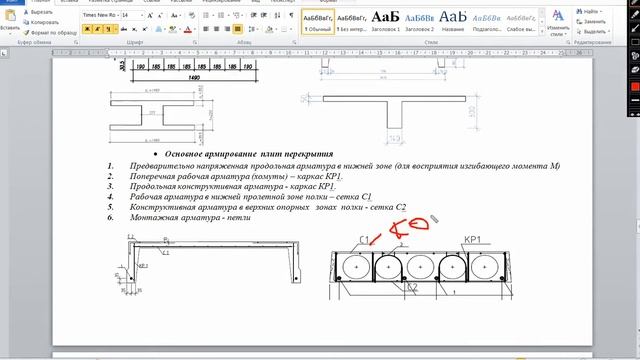Cut selection with Вырезать

(38, 12)
